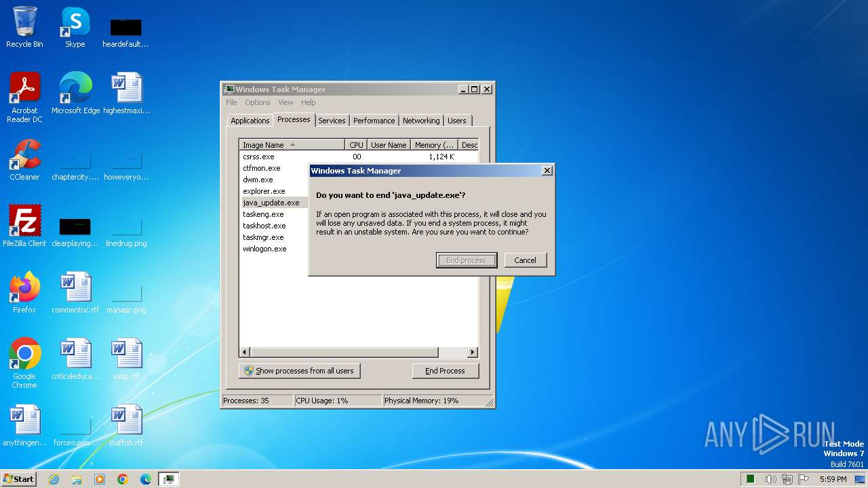
Task: Sort by the User Name column header
Action: (x=389, y=145)
